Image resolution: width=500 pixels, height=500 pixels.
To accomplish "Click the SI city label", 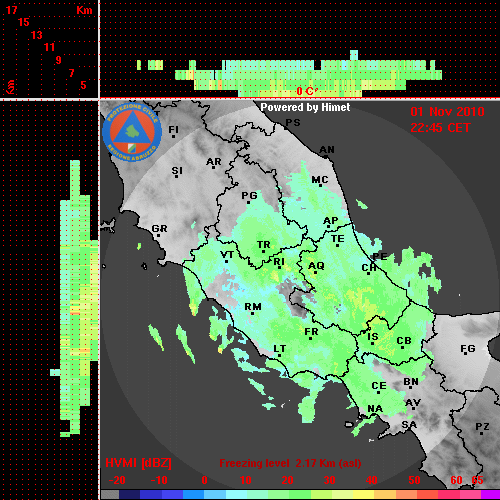I will click(177, 171).
